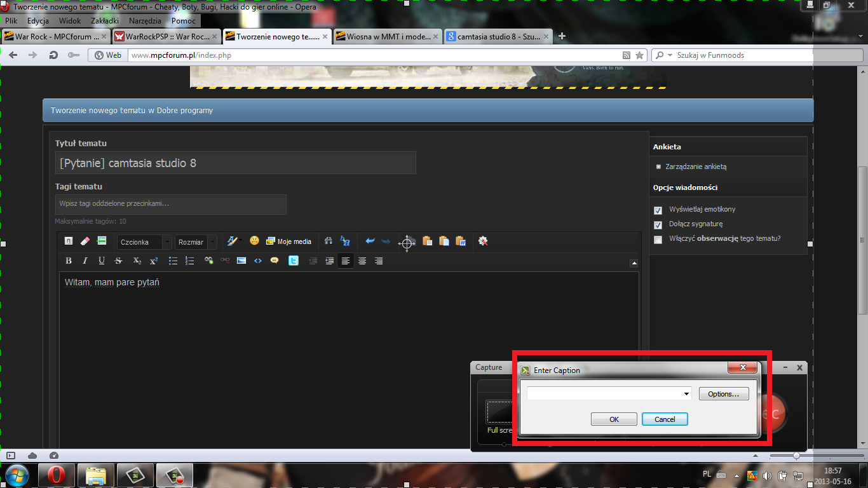The image size is (868, 488).
Task: Open the Pomoc menu
Action: tap(184, 21)
